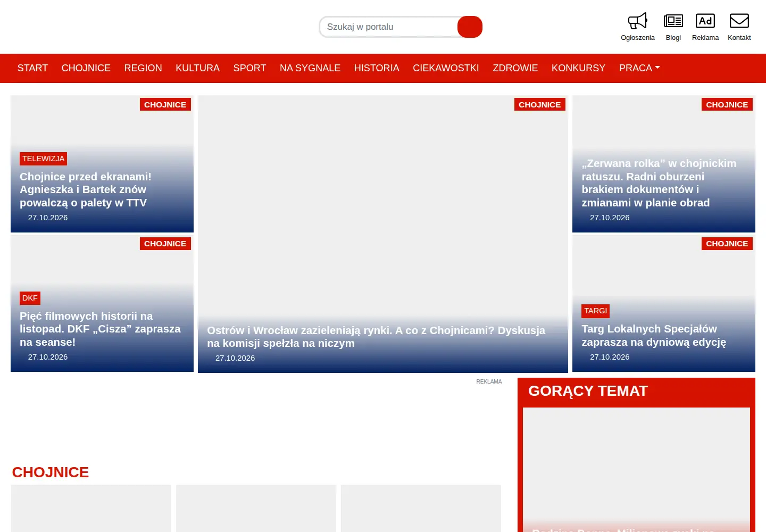This screenshot has width=766, height=532.
Task: Click the red search submit button
Action: click(x=470, y=27)
